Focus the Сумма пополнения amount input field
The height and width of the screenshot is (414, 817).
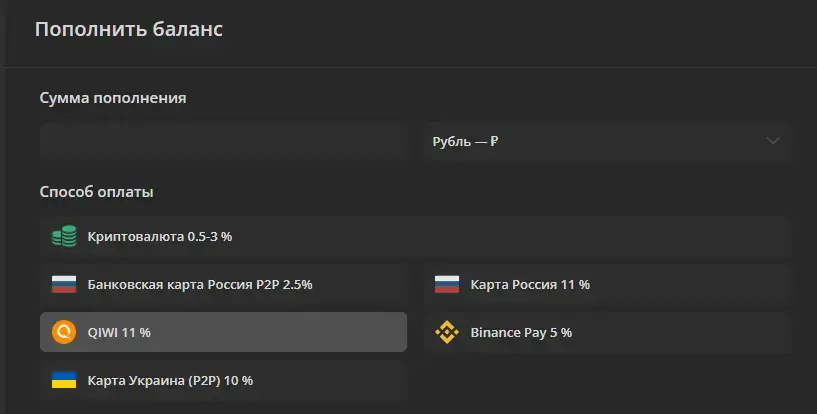point(224,141)
